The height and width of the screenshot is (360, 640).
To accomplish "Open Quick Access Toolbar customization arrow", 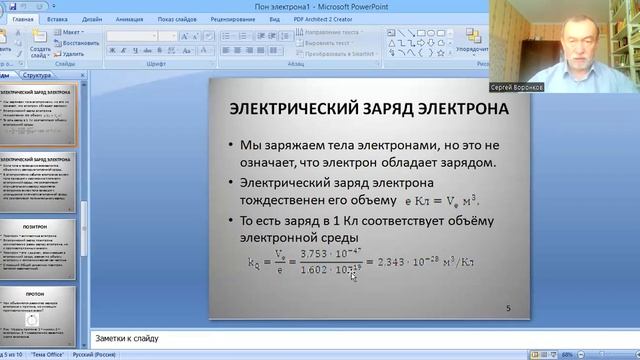I will tap(54, 7).
